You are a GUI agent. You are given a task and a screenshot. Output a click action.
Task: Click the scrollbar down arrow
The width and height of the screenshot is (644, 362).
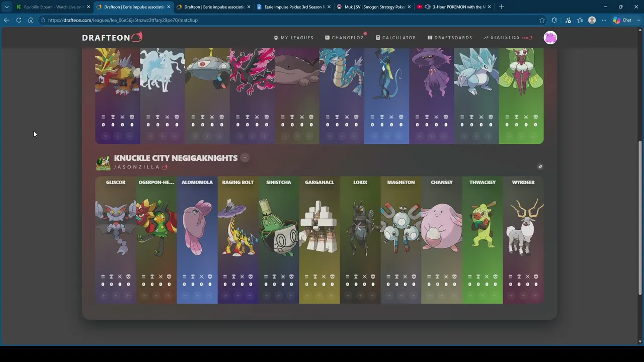coord(640,342)
